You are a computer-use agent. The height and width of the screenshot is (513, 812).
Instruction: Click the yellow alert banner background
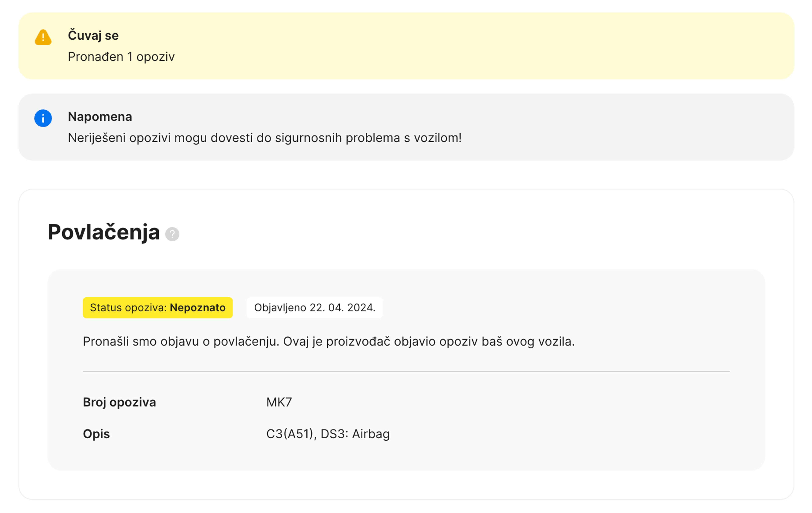472,45
